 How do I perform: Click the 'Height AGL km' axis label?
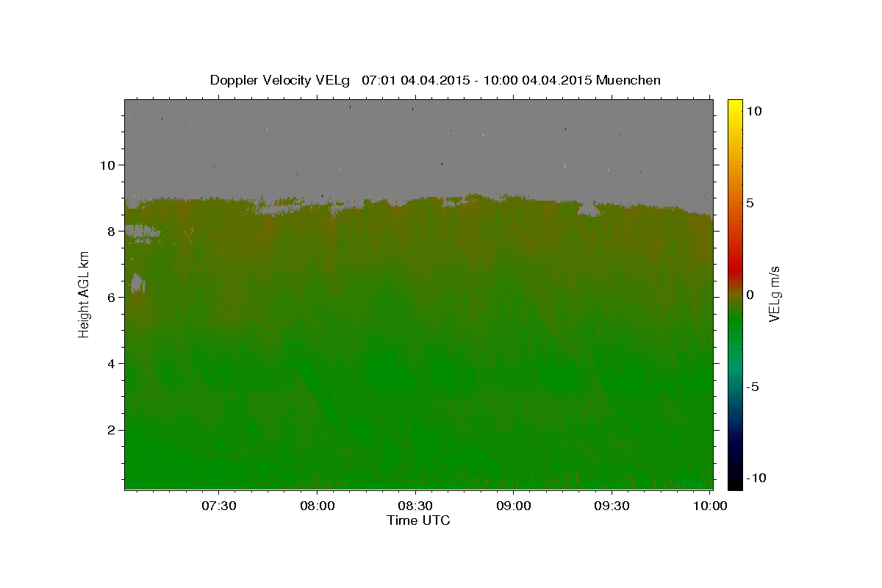coord(85,295)
